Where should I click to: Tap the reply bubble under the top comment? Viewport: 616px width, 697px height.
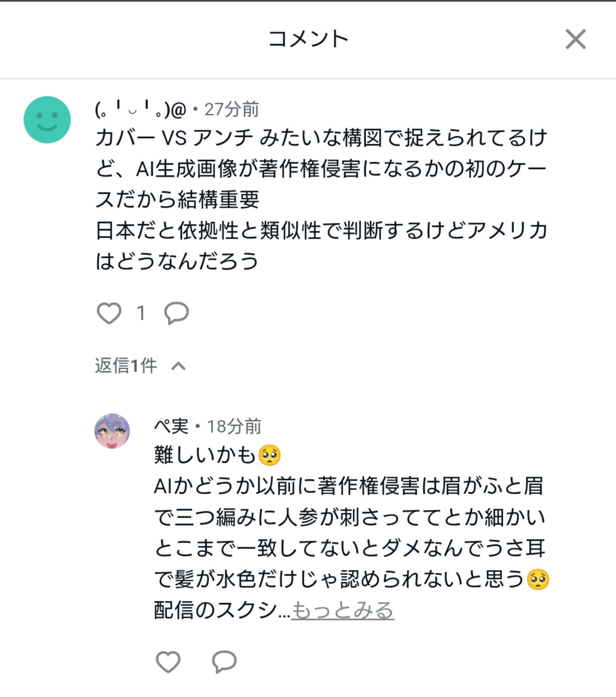(176, 313)
